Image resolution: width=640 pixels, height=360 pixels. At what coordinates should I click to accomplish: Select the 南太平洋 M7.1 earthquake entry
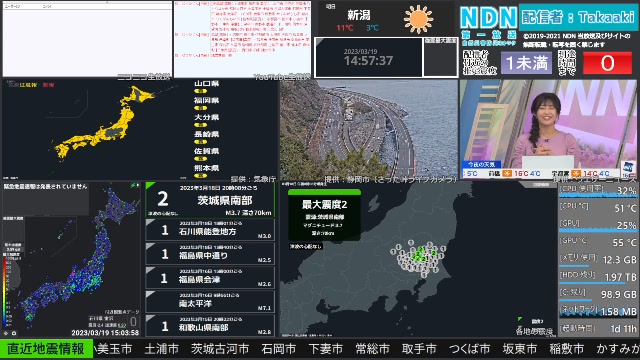[x=210, y=302]
